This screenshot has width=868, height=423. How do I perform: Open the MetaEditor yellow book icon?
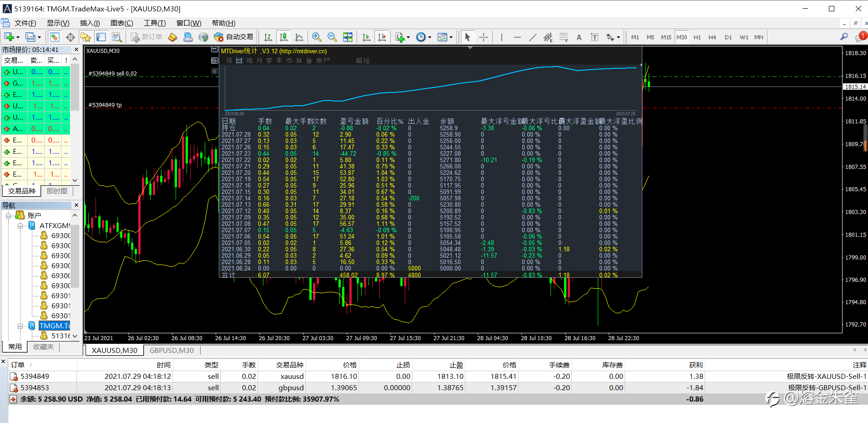(172, 37)
